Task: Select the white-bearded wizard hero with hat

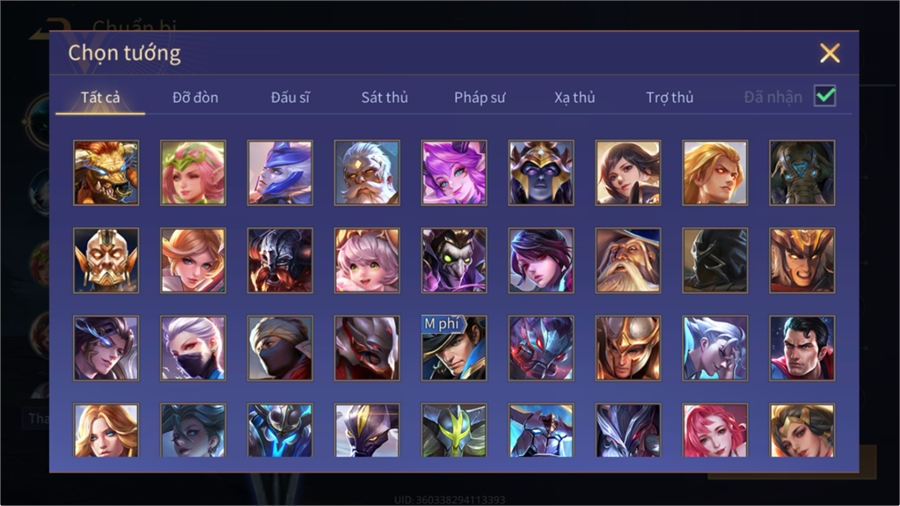Action: tap(628, 260)
